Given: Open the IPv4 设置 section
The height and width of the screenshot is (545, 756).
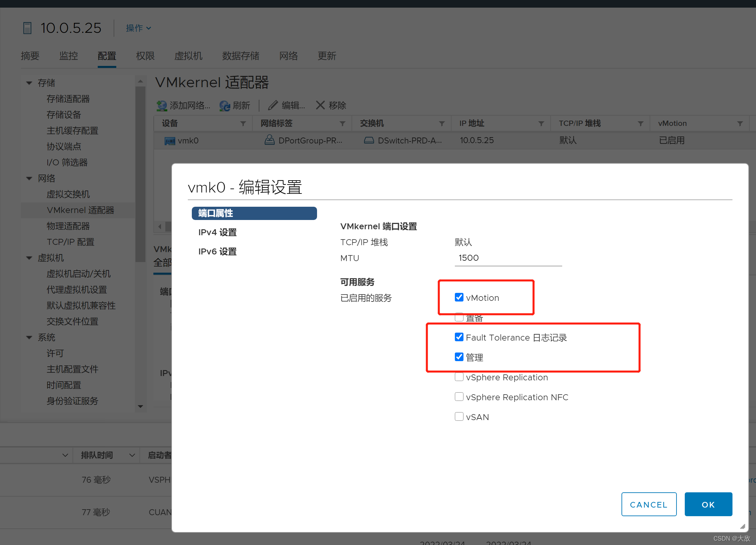Looking at the screenshot, I should pyautogui.click(x=217, y=232).
